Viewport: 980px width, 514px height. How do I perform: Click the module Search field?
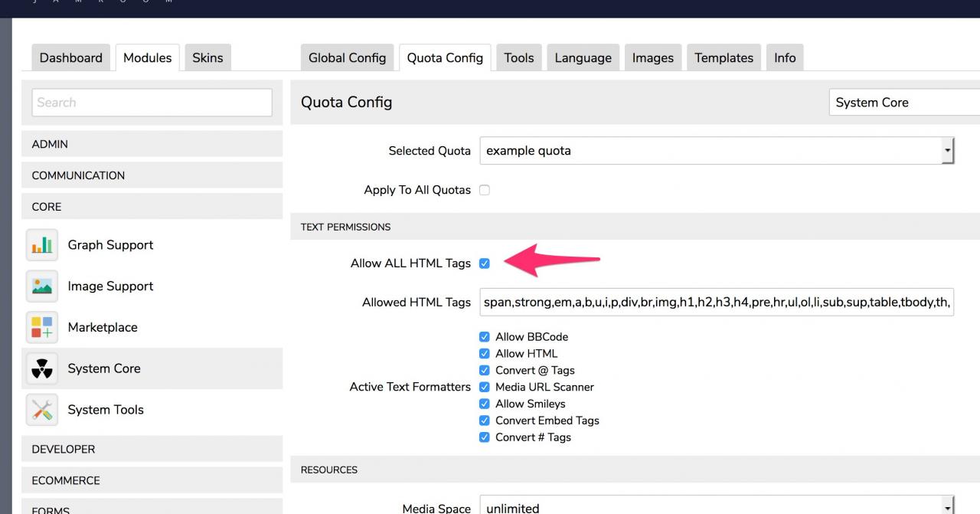click(x=152, y=103)
